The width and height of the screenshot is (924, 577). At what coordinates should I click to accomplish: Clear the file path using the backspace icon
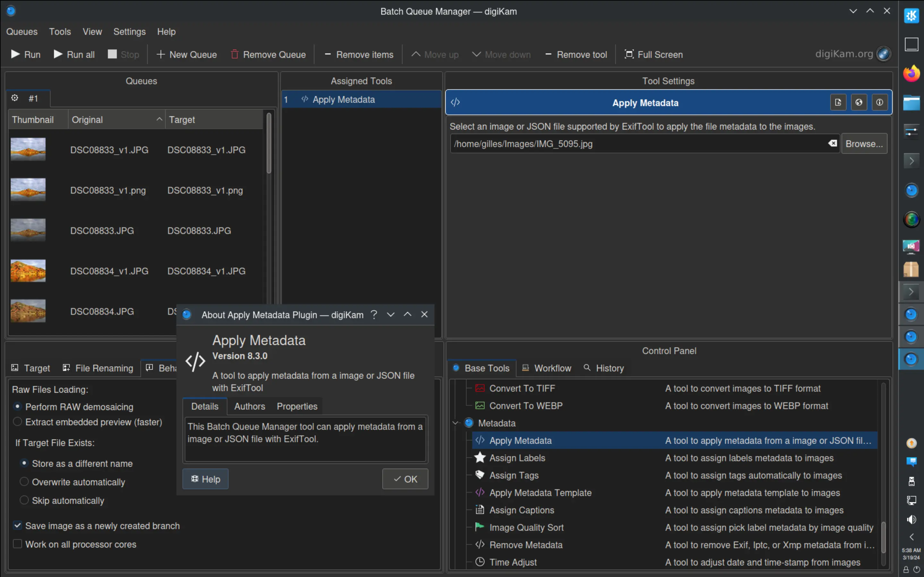[832, 144]
